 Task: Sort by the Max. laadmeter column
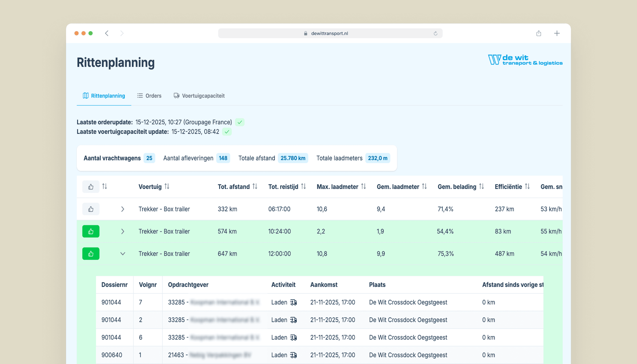point(363,186)
